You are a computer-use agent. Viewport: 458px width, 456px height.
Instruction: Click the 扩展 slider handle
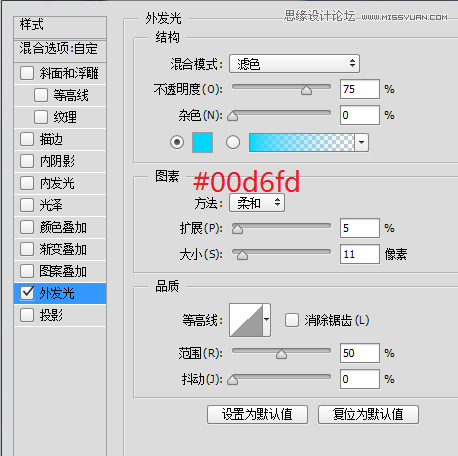[x=237, y=229]
